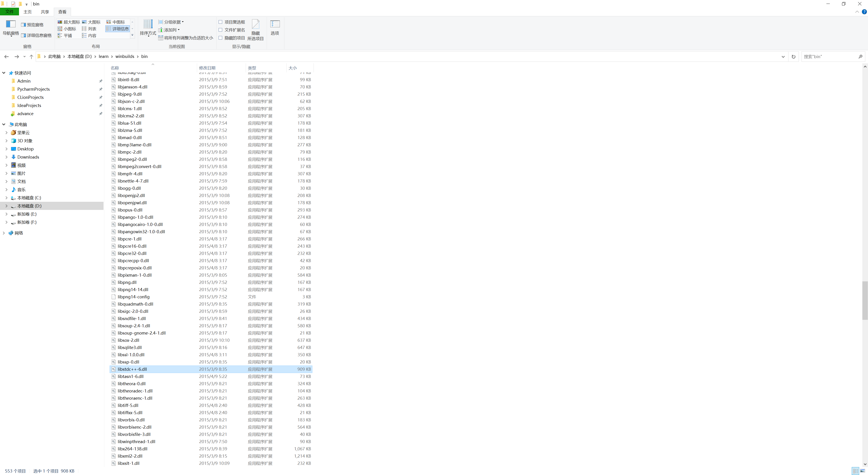
Task: Expand the Network tree node
Action: pyautogui.click(x=4, y=233)
